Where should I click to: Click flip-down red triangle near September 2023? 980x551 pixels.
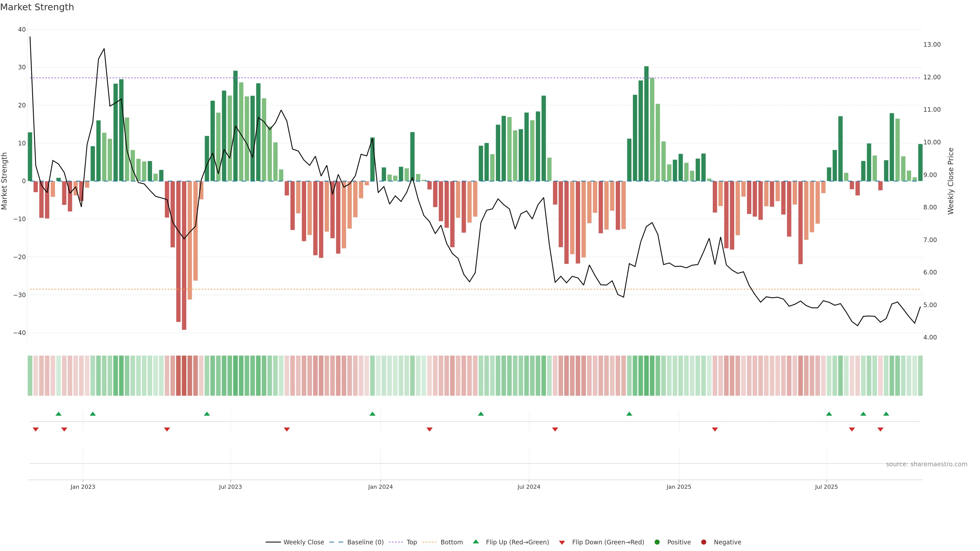point(287,429)
